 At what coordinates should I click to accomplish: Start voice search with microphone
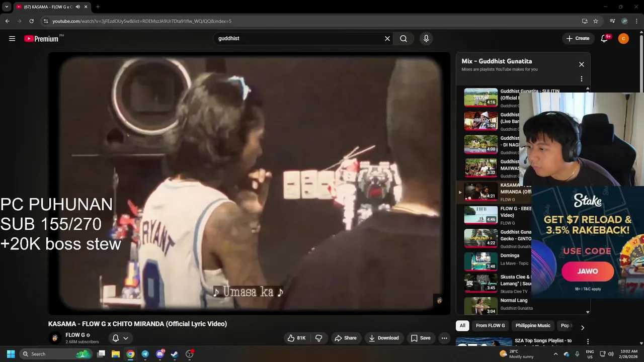click(x=426, y=39)
